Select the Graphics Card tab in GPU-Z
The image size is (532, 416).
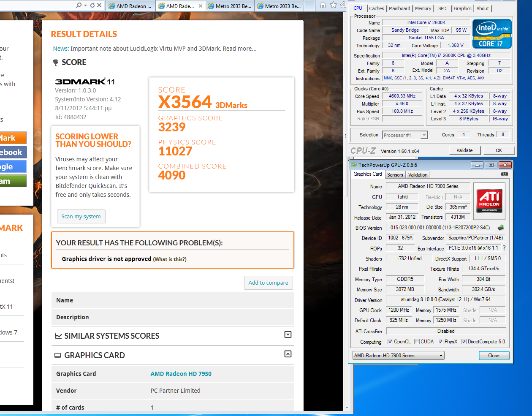point(368,174)
